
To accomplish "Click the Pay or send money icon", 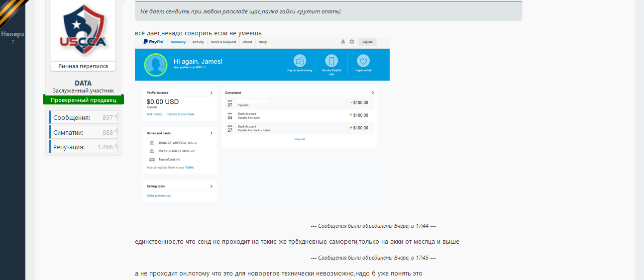I will coord(300,61).
